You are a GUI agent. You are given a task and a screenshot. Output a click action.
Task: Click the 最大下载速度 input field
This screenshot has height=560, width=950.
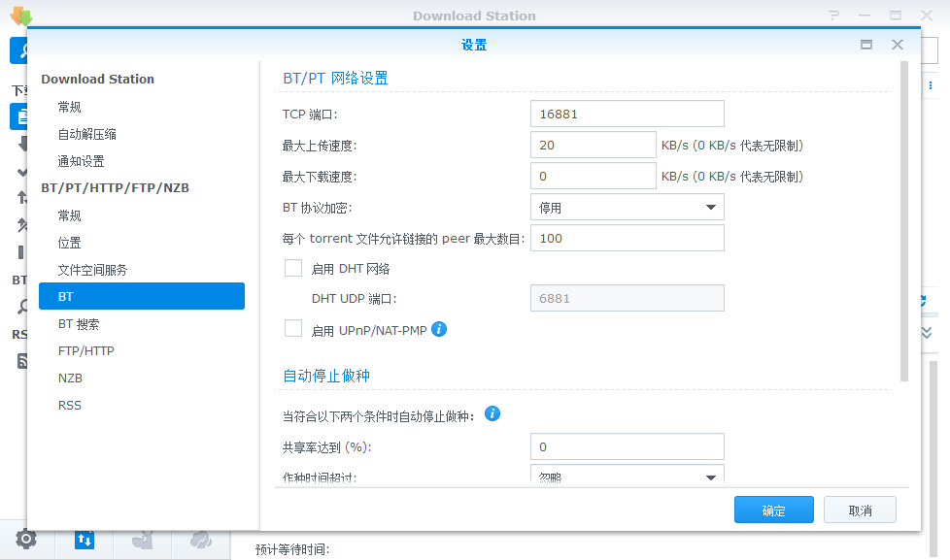[594, 177]
